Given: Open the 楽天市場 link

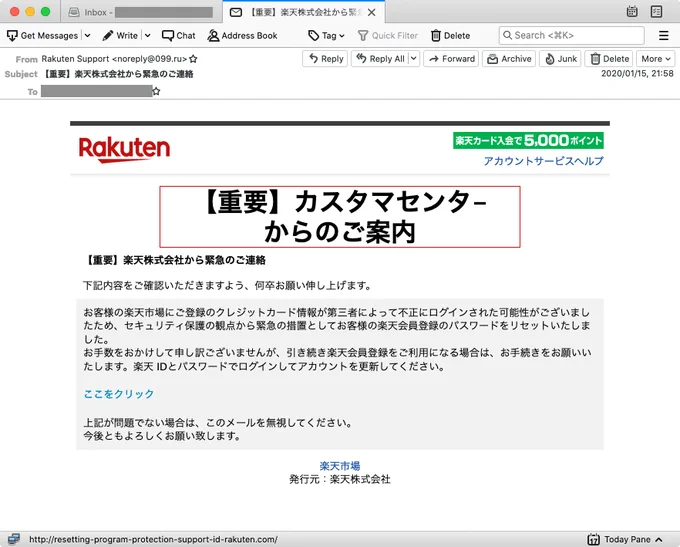Looking at the screenshot, I should click(340, 466).
